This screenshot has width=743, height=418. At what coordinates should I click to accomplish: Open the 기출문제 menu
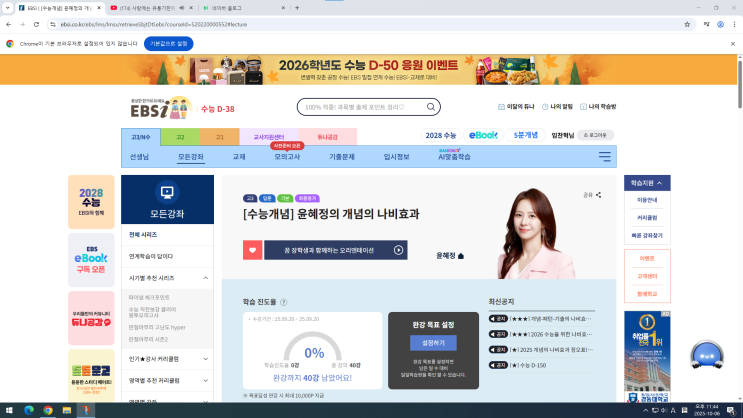tap(342, 157)
